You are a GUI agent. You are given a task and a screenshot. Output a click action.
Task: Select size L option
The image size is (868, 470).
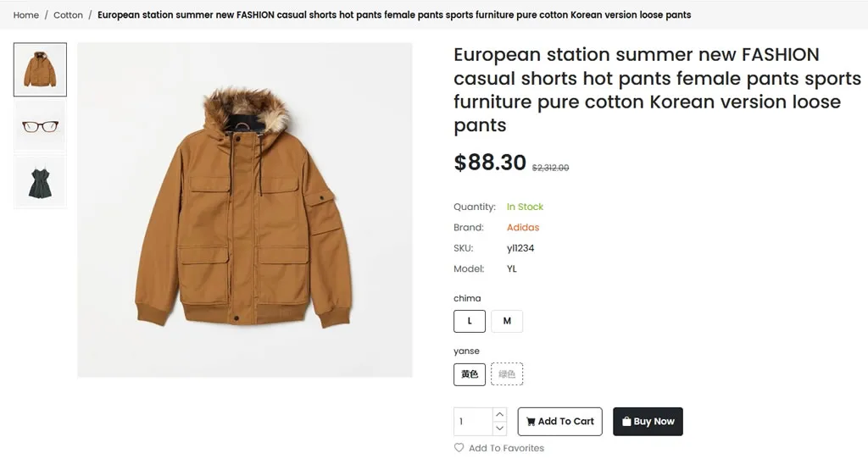point(470,321)
